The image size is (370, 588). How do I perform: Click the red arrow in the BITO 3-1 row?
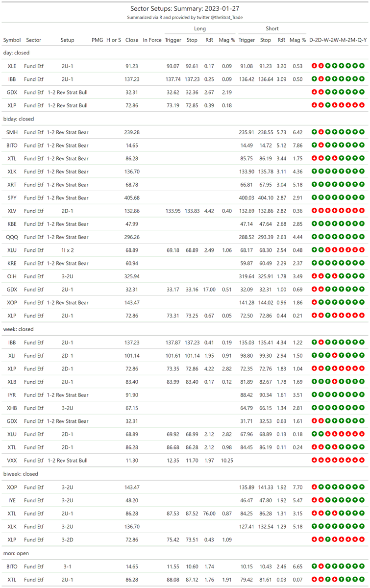click(x=321, y=566)
